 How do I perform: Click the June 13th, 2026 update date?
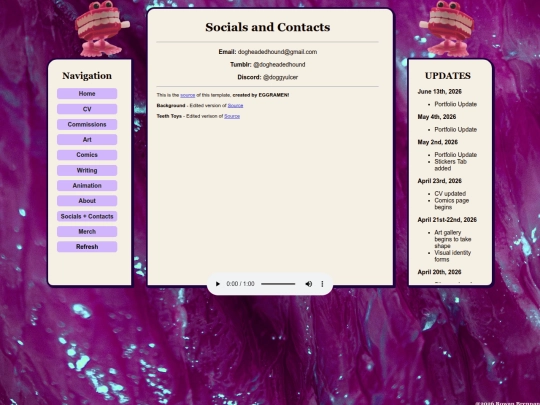pos(439,92)
